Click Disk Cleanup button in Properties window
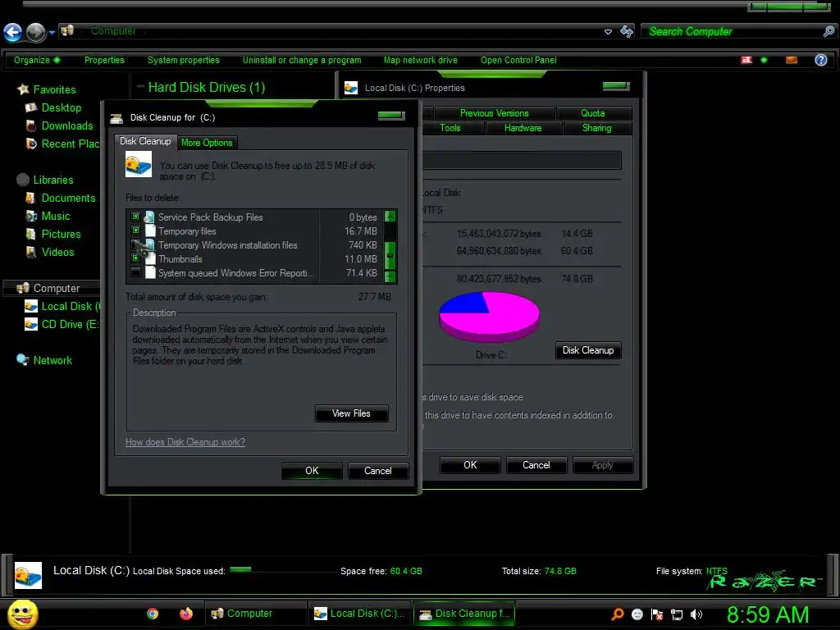The image size is (840, 630). 588,350
